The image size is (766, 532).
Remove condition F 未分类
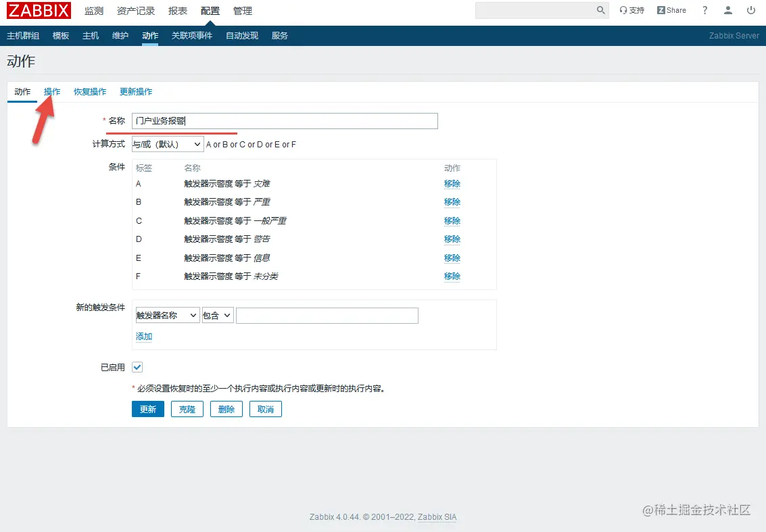tap(452, 276)
